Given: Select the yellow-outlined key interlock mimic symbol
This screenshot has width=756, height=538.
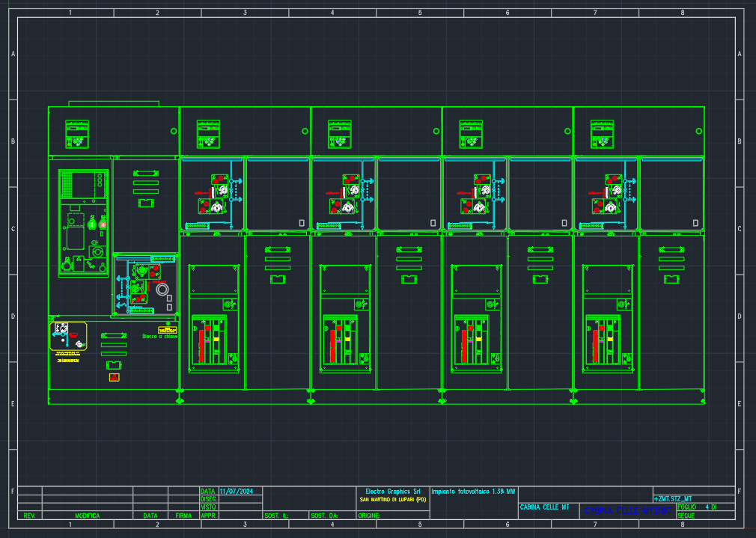Looking at the screenshot, I should pyautogui.click(x=68, y=336).
